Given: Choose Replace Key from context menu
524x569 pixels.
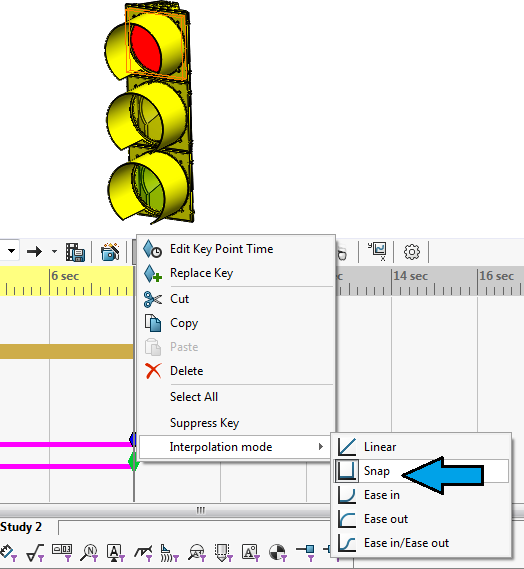Looking at the screenshot, I should (x=236, y=273).
